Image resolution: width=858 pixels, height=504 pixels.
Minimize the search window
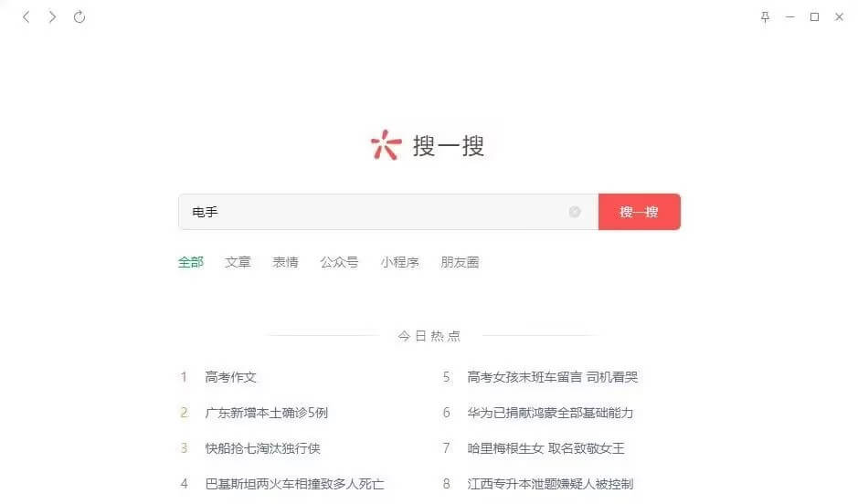pyautogui.click(x=789, y=17)
